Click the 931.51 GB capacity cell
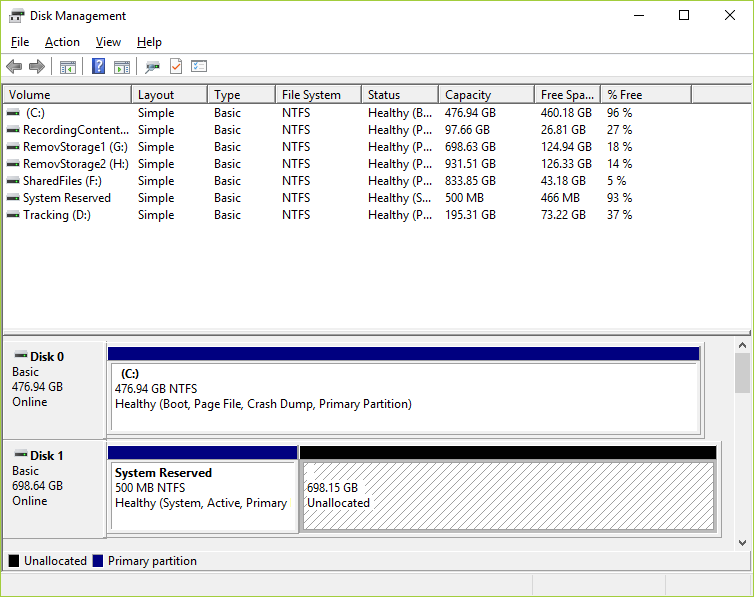Viewport: 754px width, 597px height. click(470, 164)
